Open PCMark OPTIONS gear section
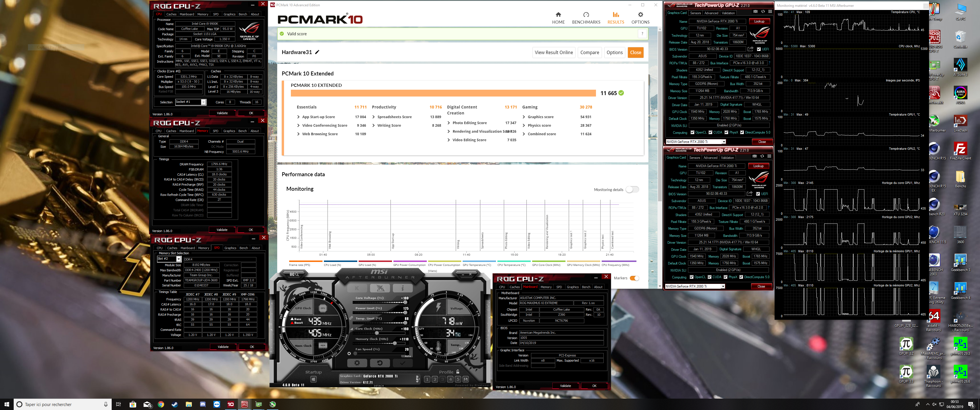This screenshot has width=980, height=410. 640,18
